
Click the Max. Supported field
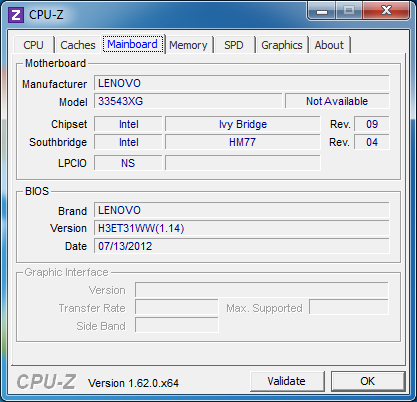(x=349, y=308)
